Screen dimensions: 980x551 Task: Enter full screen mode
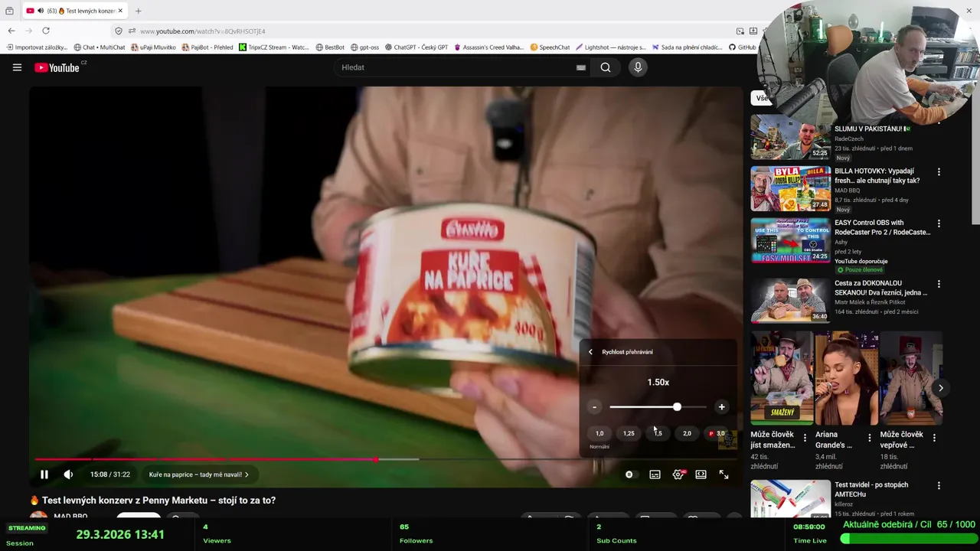tap(724, 474)
